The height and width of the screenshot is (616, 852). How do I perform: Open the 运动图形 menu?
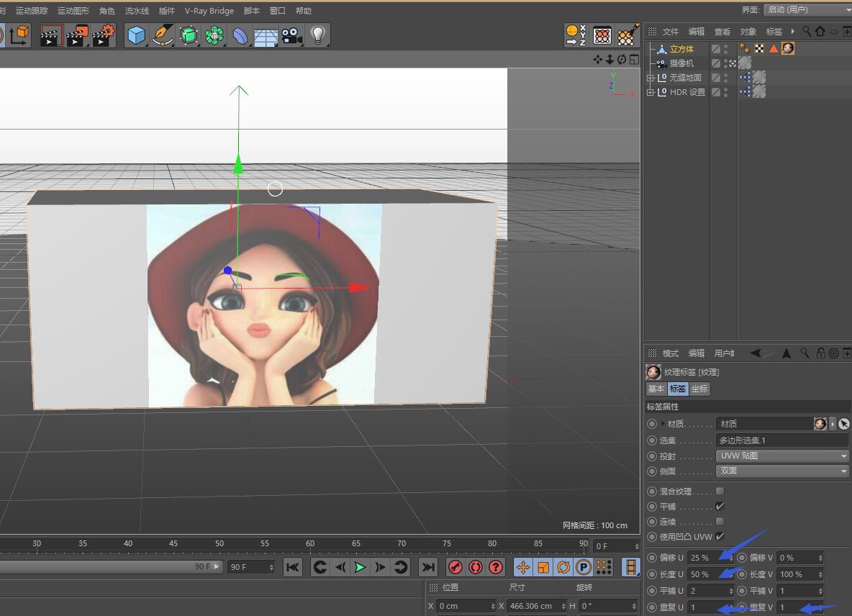(73, 10)
